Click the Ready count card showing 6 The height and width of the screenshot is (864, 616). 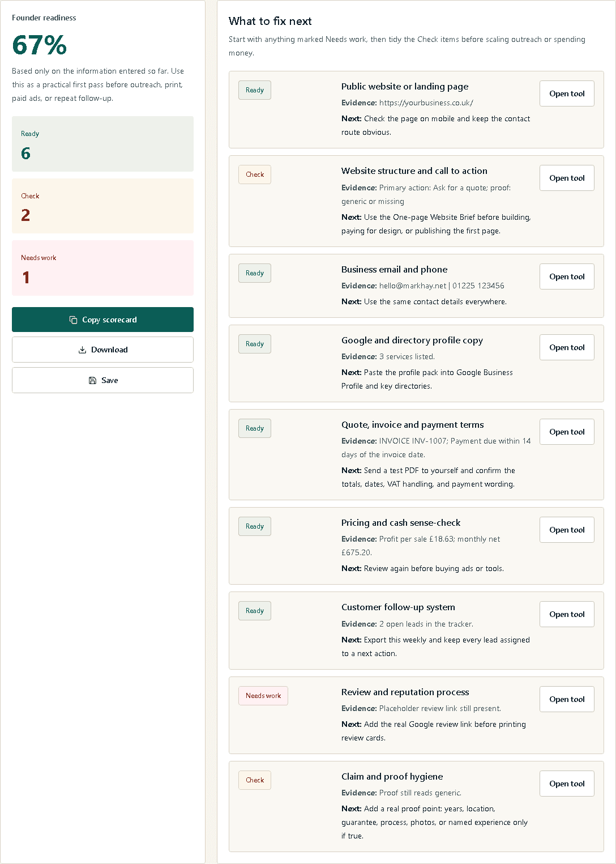coord(102,144)
